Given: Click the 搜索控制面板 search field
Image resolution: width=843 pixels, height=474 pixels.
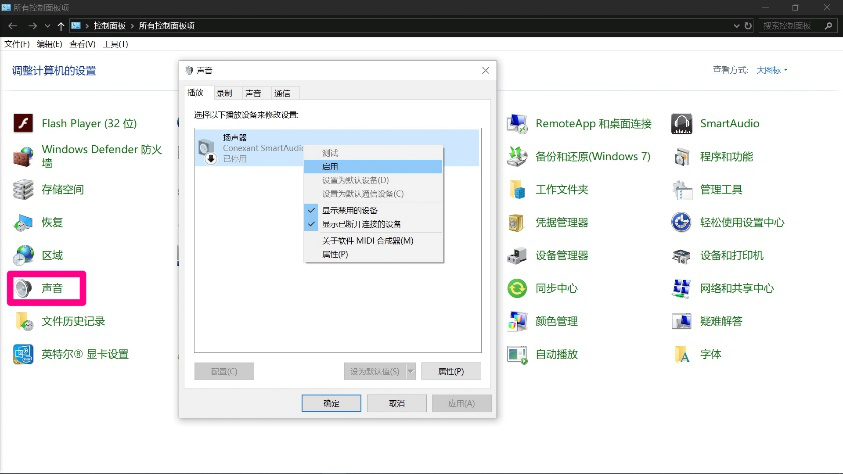Looking at the screenshot, I should click(x=795, y=25).
